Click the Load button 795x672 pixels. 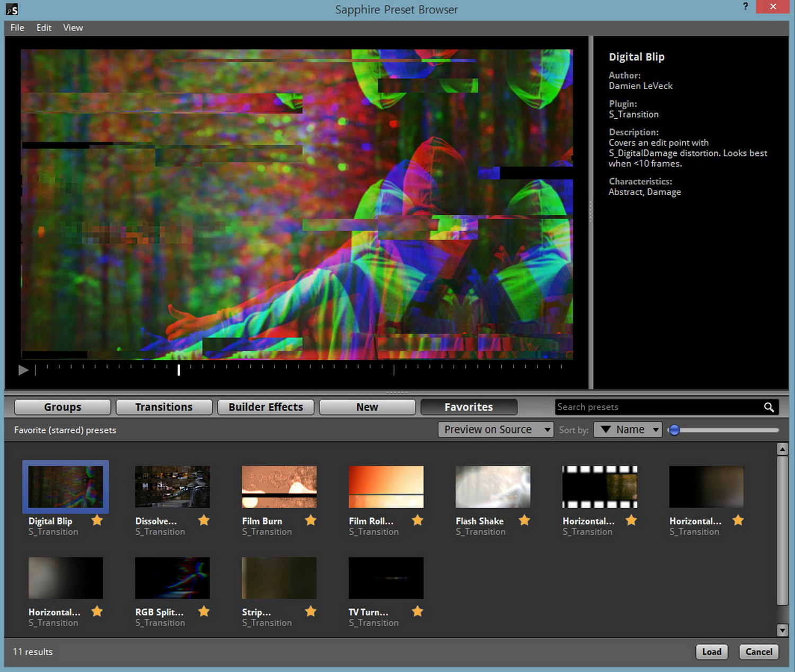712,652
